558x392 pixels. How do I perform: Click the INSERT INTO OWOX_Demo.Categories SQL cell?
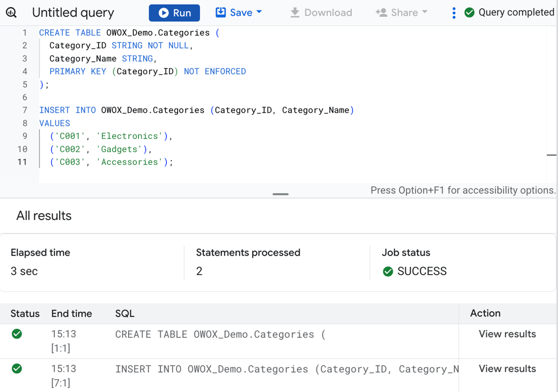287,369
